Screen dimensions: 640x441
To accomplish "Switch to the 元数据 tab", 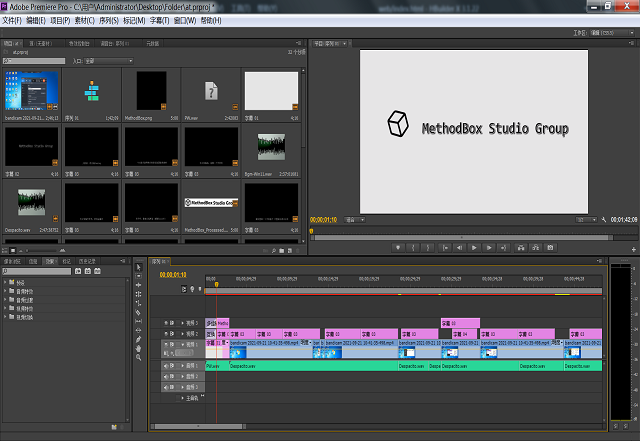I will tap(153, 43).
